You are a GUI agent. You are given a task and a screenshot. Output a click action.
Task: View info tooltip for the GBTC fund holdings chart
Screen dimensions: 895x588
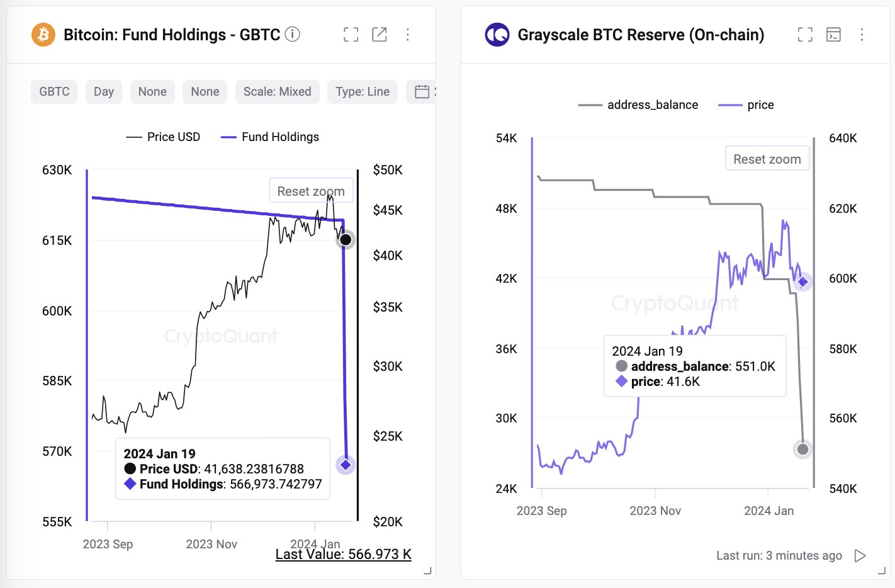292,35
